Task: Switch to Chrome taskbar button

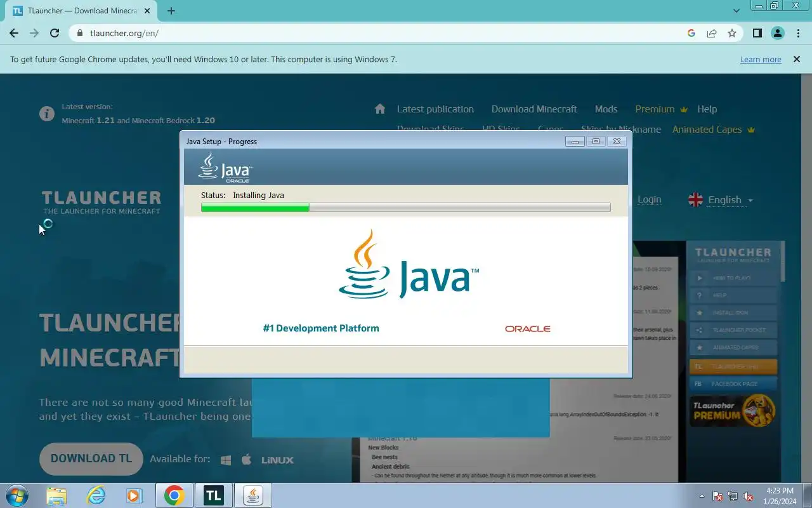Action: tap(174, 496)
